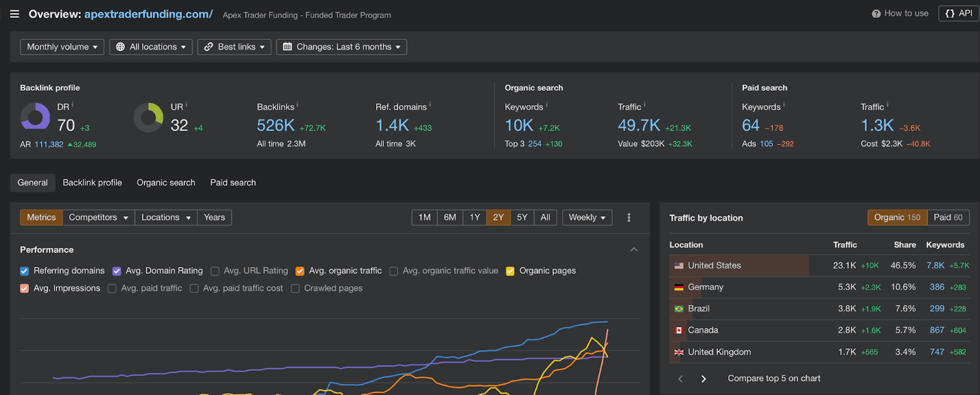Open the Competitors dropdown

[99, 217]
